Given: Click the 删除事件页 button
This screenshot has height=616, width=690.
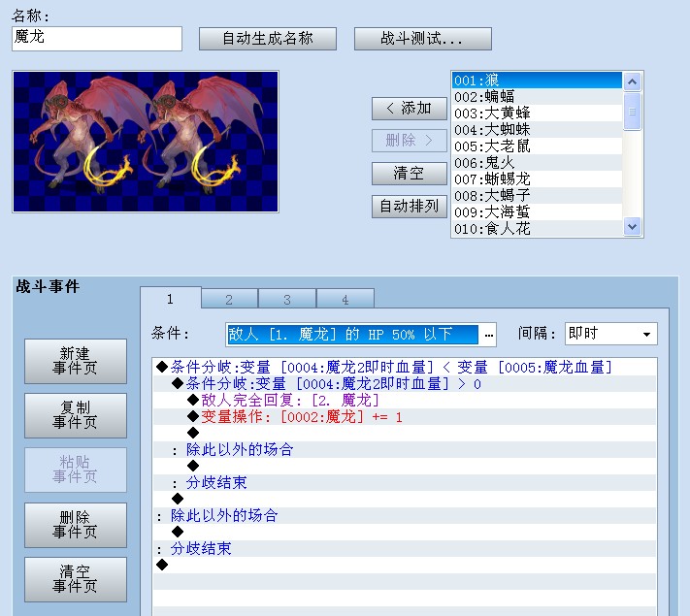Looking at the screenshot, I should (76, 525).
